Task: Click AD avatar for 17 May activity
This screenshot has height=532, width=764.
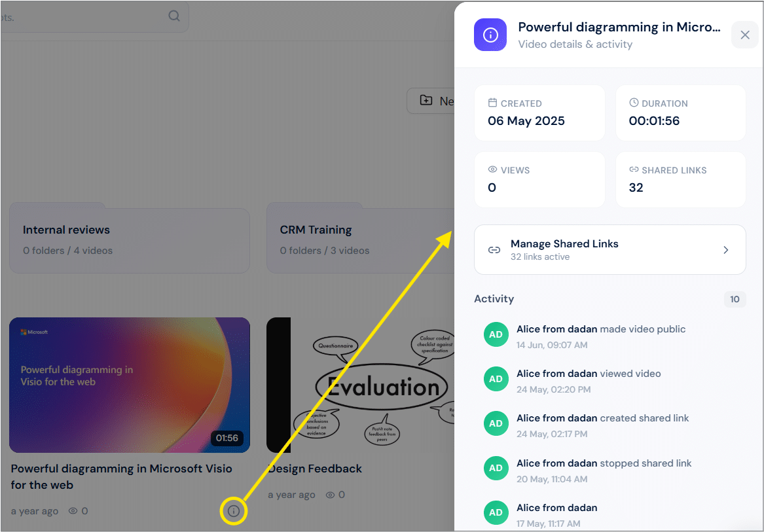Action: (x=496, y=512)
